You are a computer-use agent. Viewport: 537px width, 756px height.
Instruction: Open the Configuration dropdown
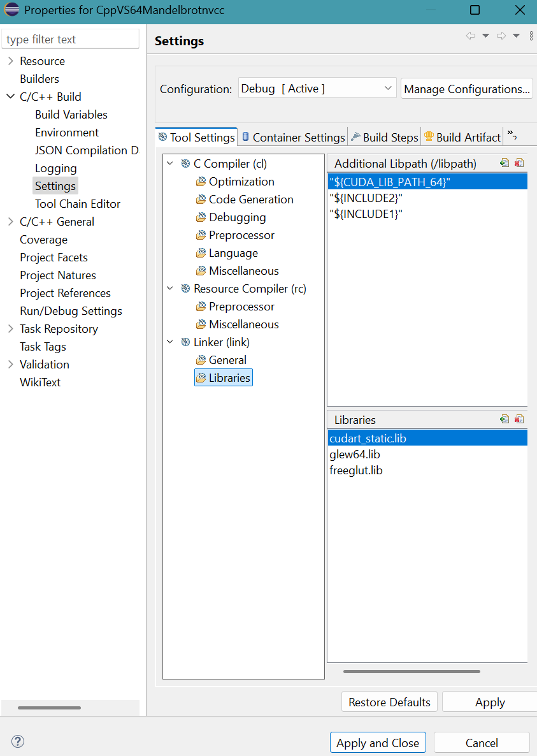317,89
